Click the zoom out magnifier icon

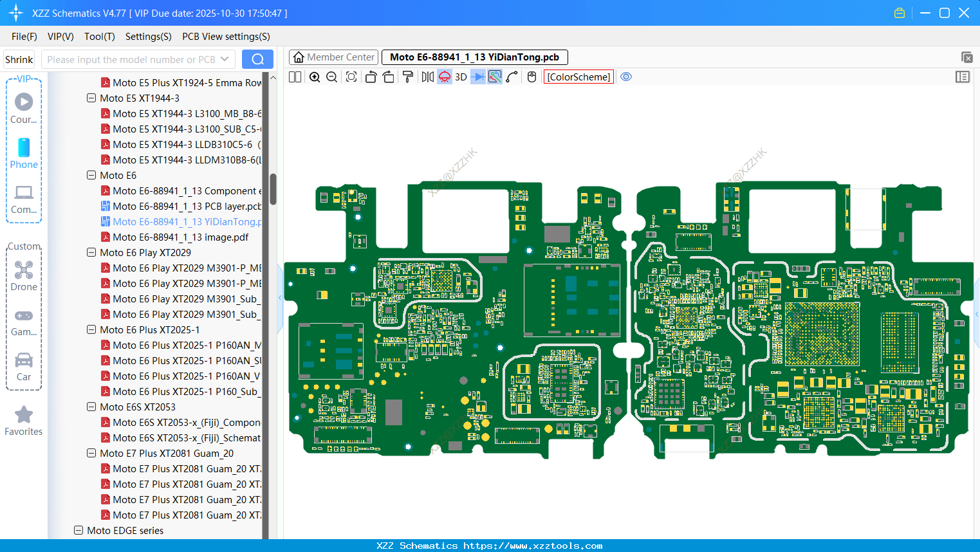point(332,77)
